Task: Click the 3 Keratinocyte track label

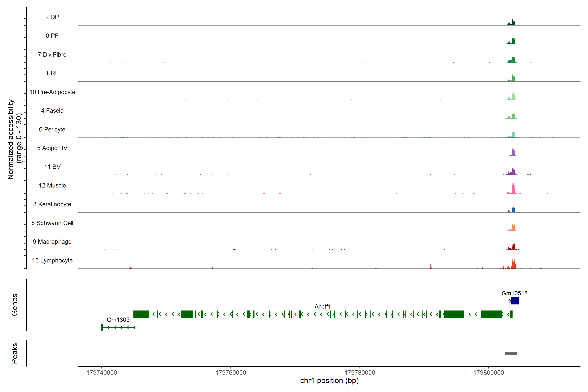Action: pyautogui.click(x=52, y=204)
